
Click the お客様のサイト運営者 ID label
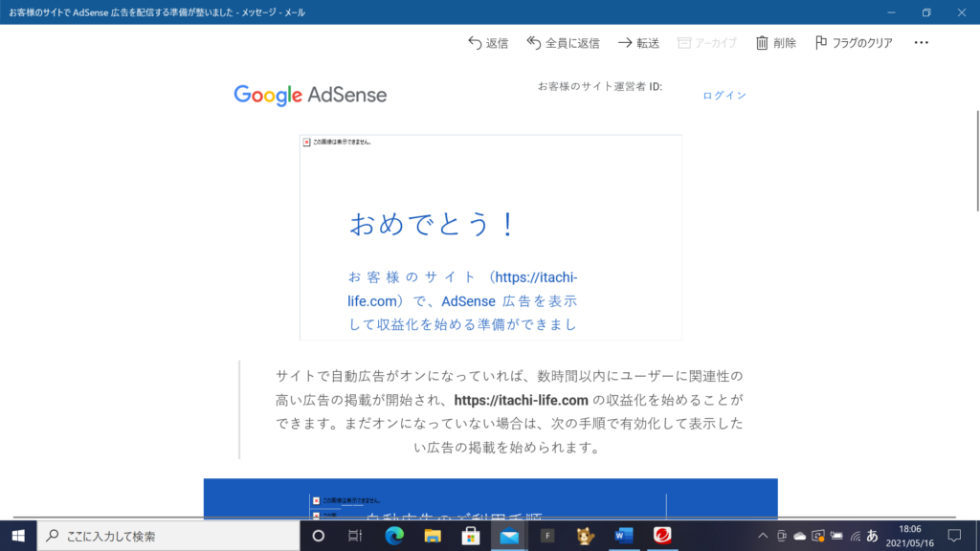(600, 86)
